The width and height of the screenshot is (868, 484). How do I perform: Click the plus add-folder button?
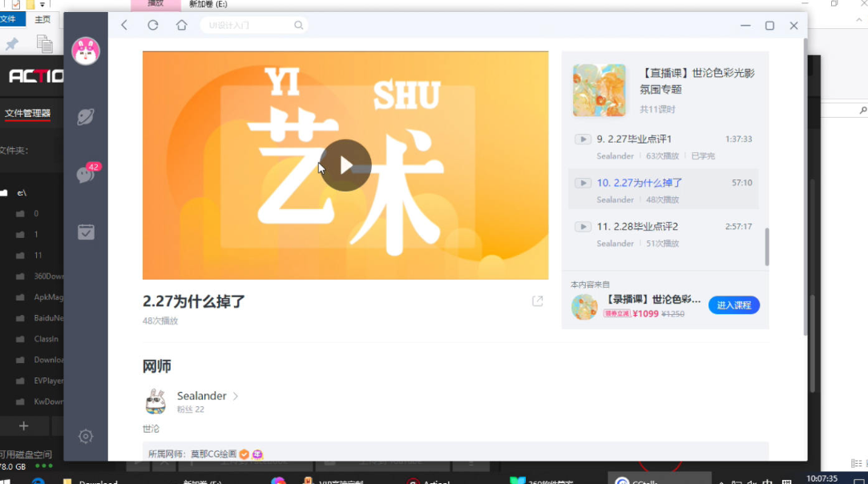tap(23, 426)
